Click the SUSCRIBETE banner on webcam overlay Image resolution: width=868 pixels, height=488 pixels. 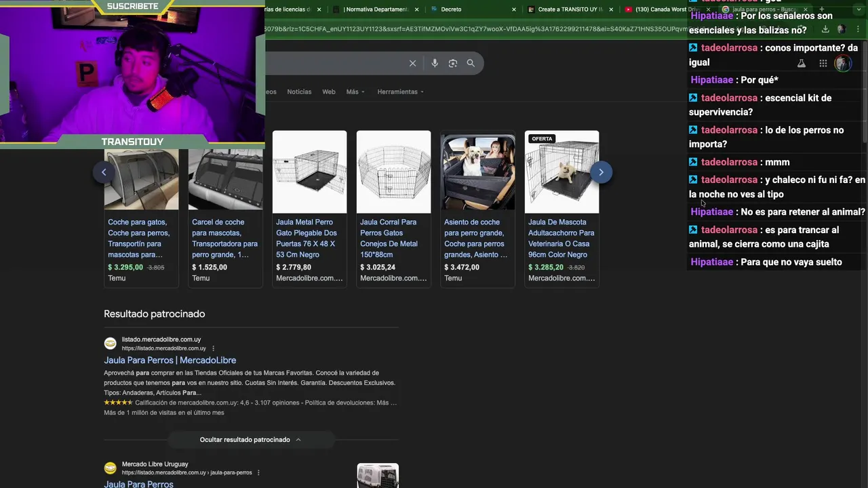(132, 6)
